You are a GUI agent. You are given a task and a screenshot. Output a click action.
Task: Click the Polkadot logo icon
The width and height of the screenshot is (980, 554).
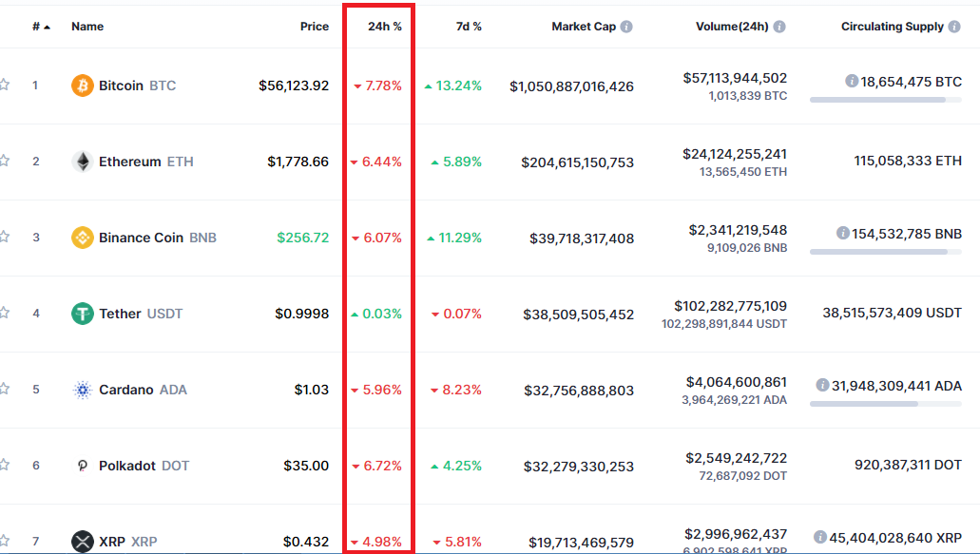pyautogui.click(x=83, y=466)
